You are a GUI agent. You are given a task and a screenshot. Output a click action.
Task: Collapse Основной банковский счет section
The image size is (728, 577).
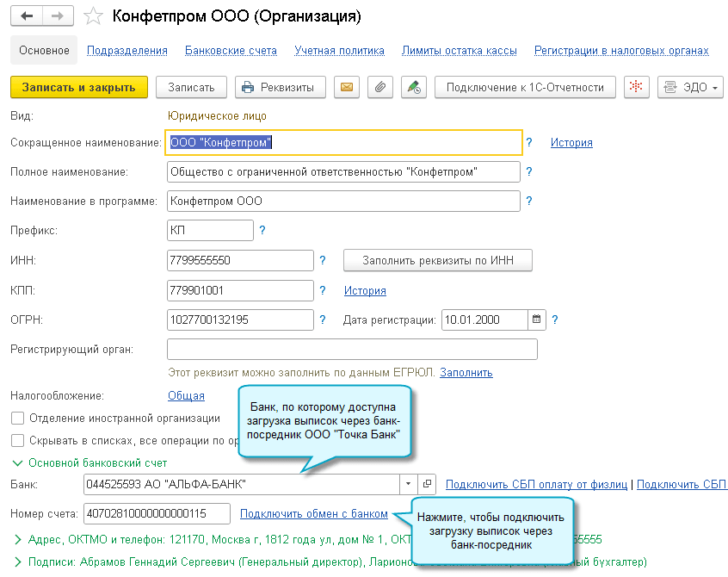(x=18, y=463)
